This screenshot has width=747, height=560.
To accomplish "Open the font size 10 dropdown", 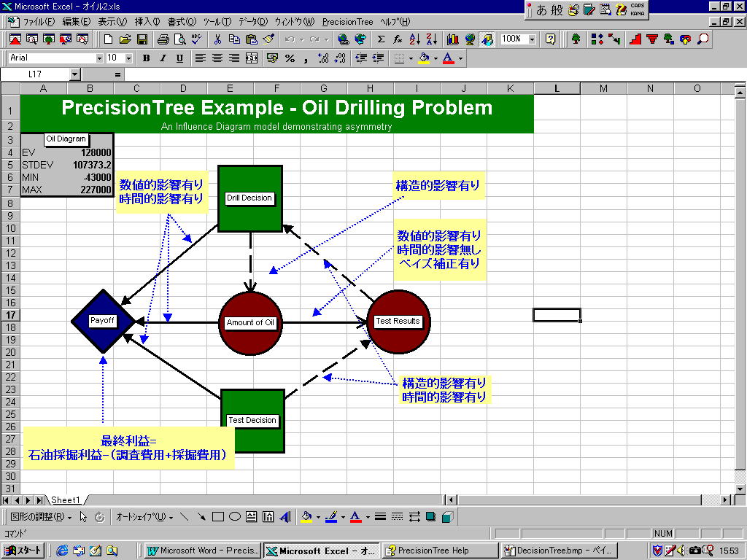I will pyautogui.click(x=128, y=58).
